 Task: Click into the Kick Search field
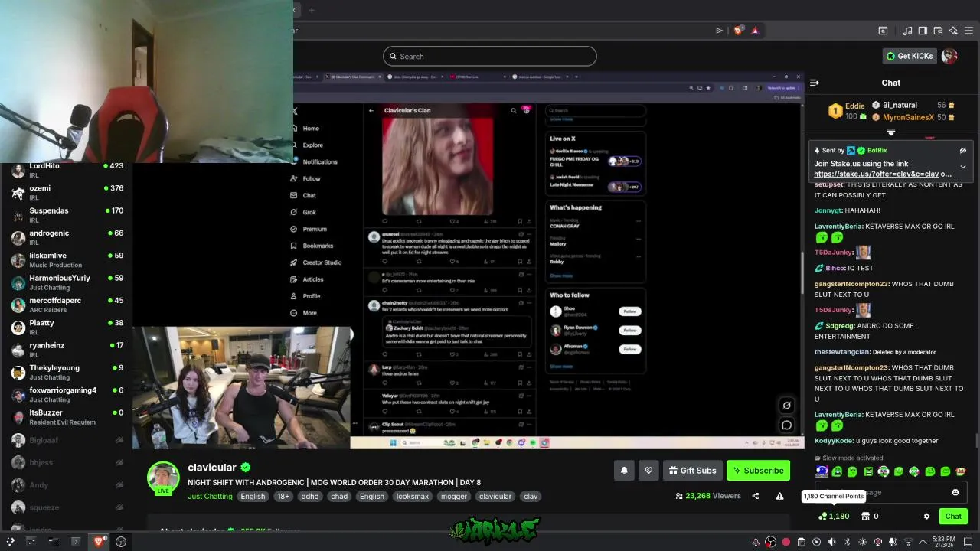(x=490, y=56)
